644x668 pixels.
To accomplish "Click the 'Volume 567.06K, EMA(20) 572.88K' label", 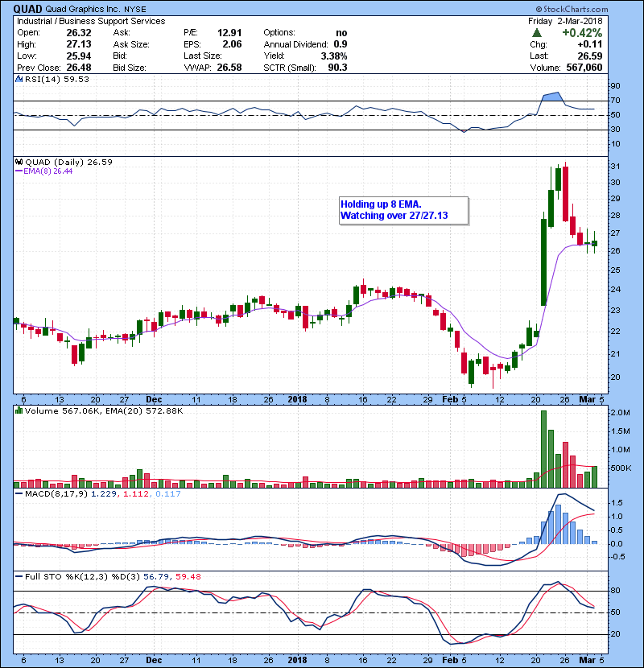I will point(104,410).
